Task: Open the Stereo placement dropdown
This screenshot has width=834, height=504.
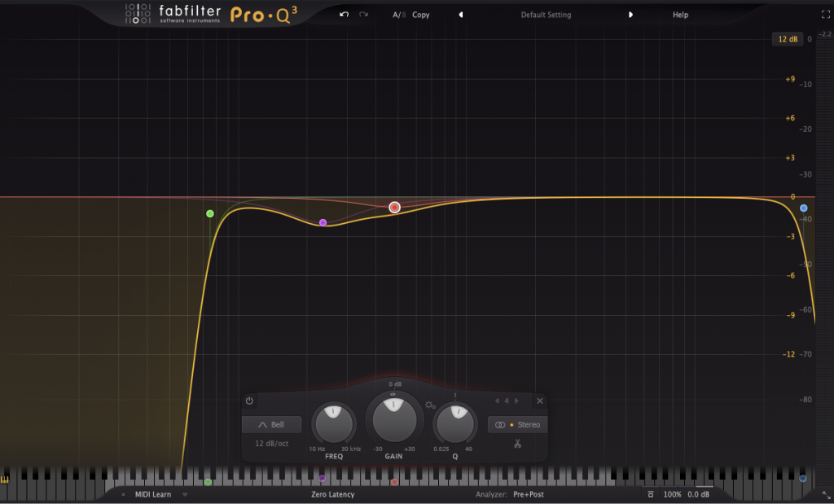Action: [517, 425]
